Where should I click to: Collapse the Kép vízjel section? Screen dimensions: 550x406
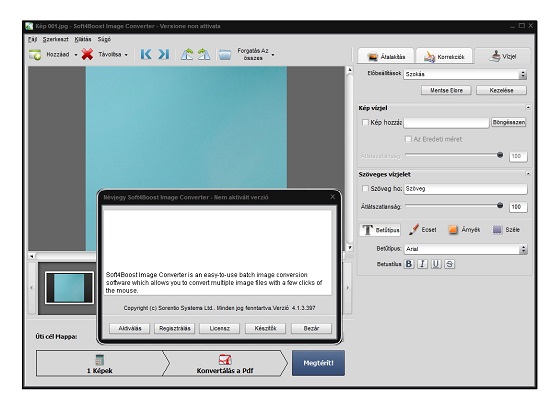tap(528, 107)
